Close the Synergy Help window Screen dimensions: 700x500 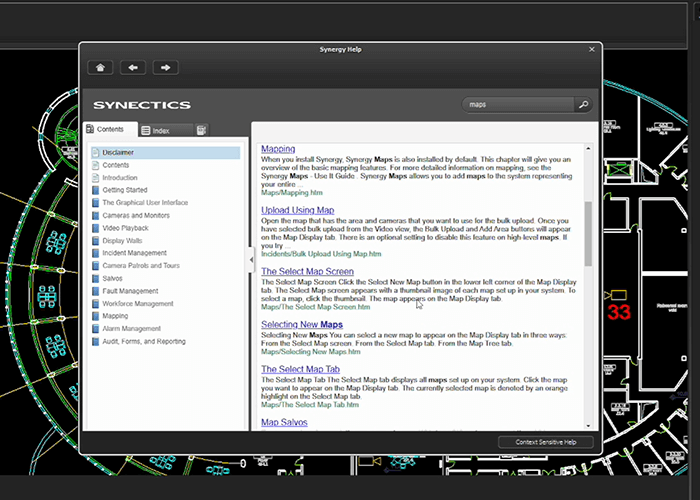pyautogui.click(x=592, y=50)
